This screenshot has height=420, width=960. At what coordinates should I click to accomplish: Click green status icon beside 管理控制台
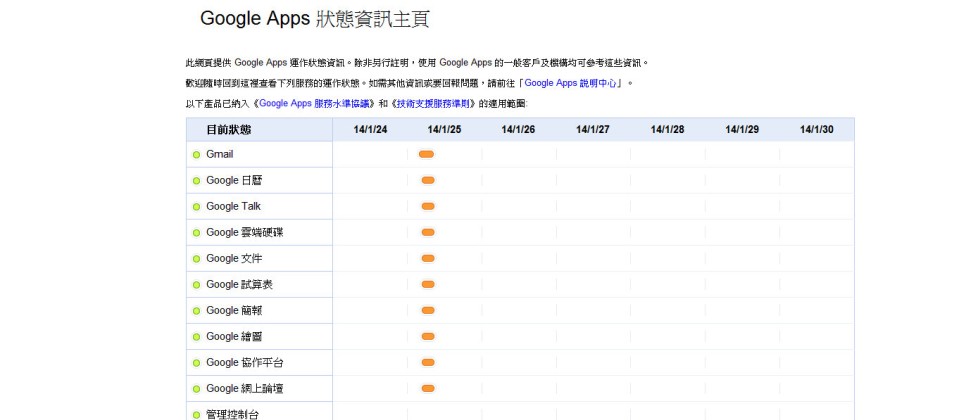[x=196, y=414]
